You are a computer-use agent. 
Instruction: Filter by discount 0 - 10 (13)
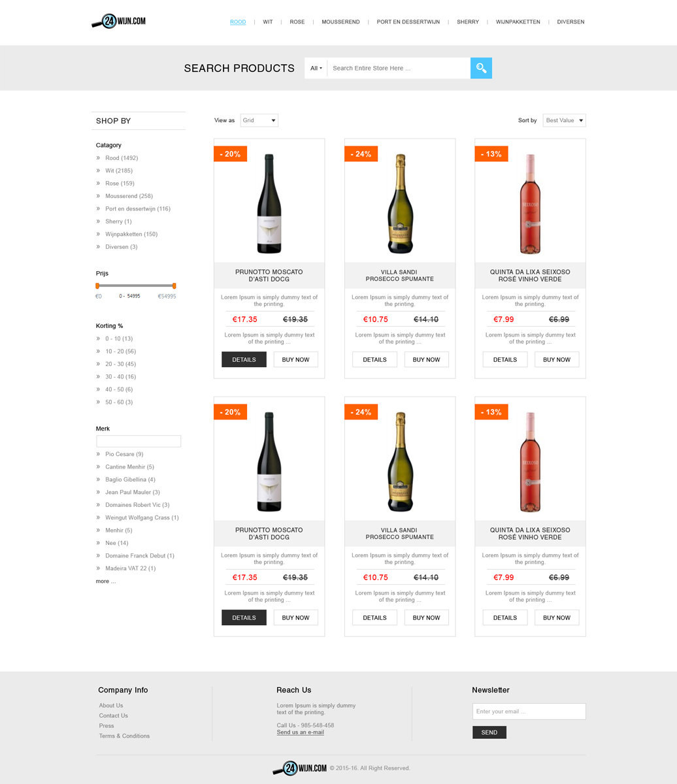[x=119, y=338]
